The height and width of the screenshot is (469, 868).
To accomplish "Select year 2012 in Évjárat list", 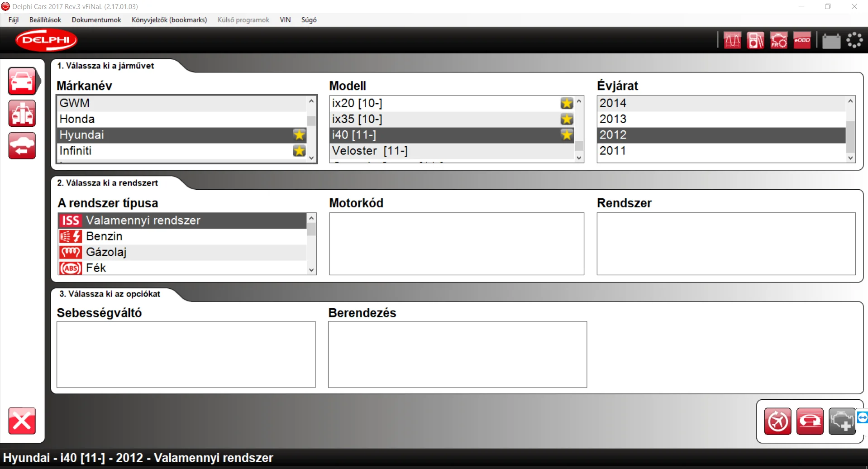I will pyautogui.click(x=721, y=135).
